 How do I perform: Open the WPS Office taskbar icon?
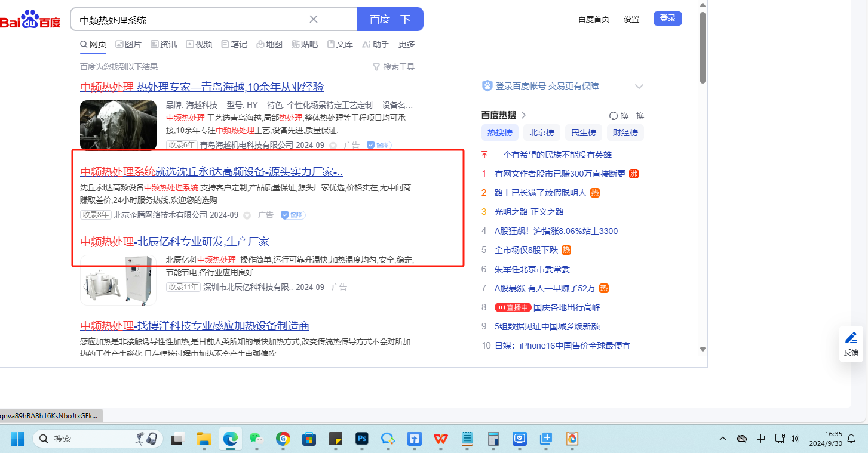pos(441,439)
